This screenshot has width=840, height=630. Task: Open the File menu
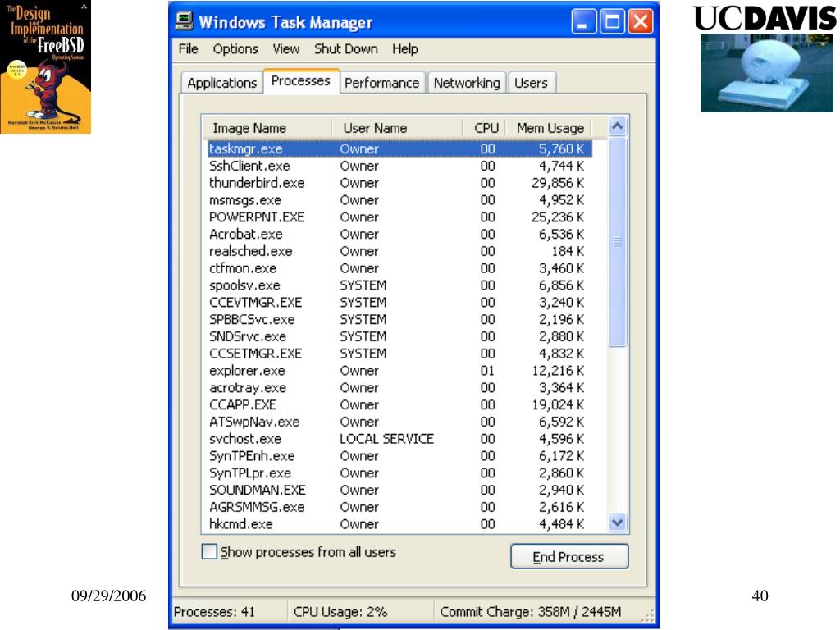click(188, 48)
